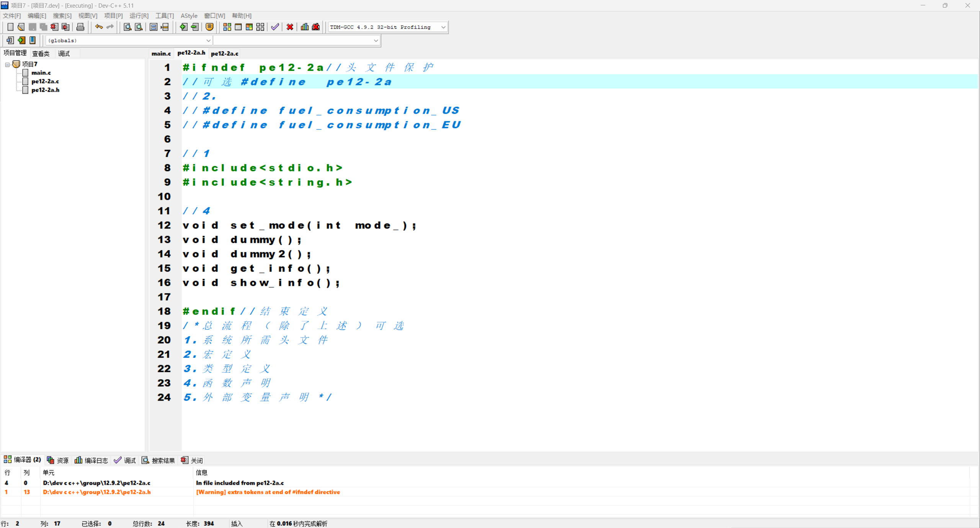Switch to the 查看类 class view tab
Screen dimensions: 980x528
coord(41,54)
